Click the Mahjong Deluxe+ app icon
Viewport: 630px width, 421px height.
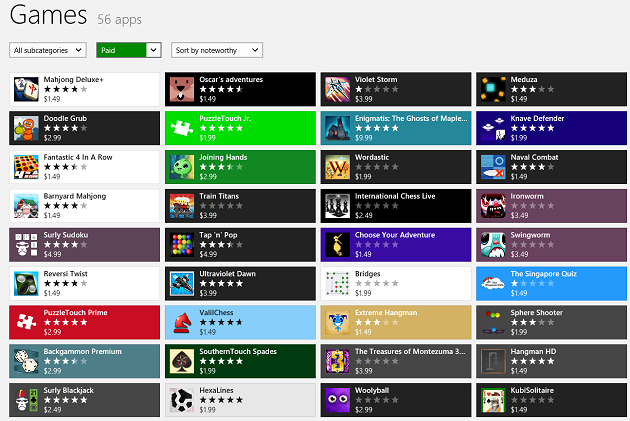[x=26, y=89]
